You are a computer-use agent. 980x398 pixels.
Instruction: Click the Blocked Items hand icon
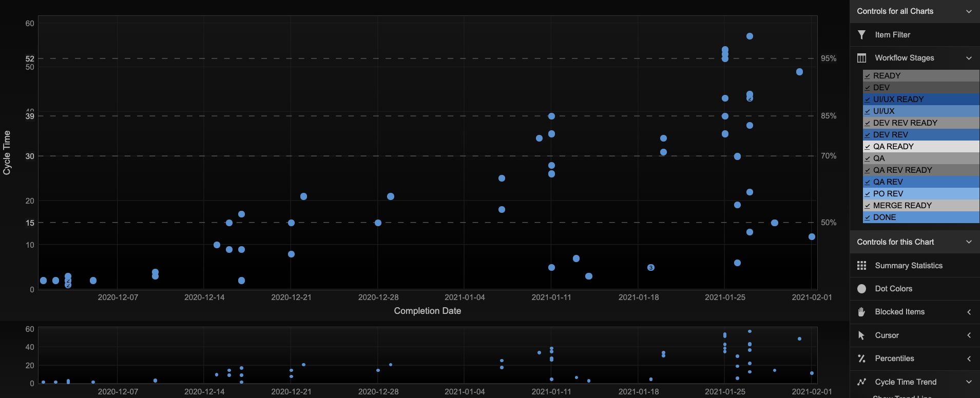pyautogui.click(x=861, y=312)
